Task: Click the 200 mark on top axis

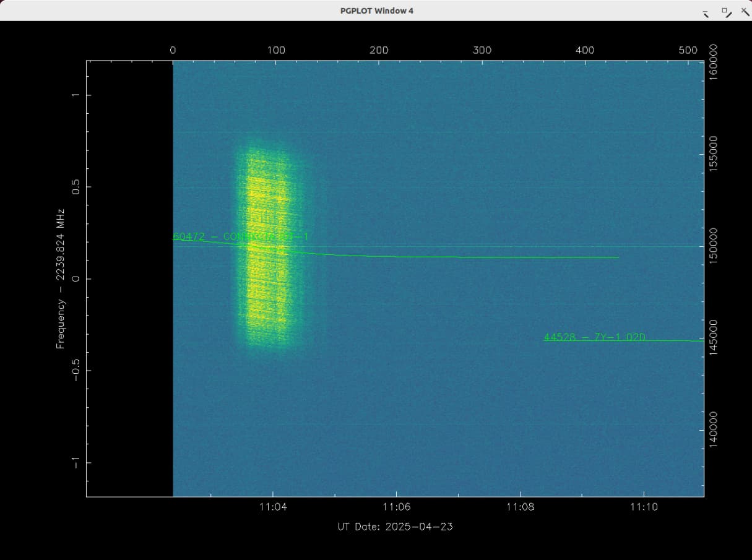Action: (x=379, y=50)
